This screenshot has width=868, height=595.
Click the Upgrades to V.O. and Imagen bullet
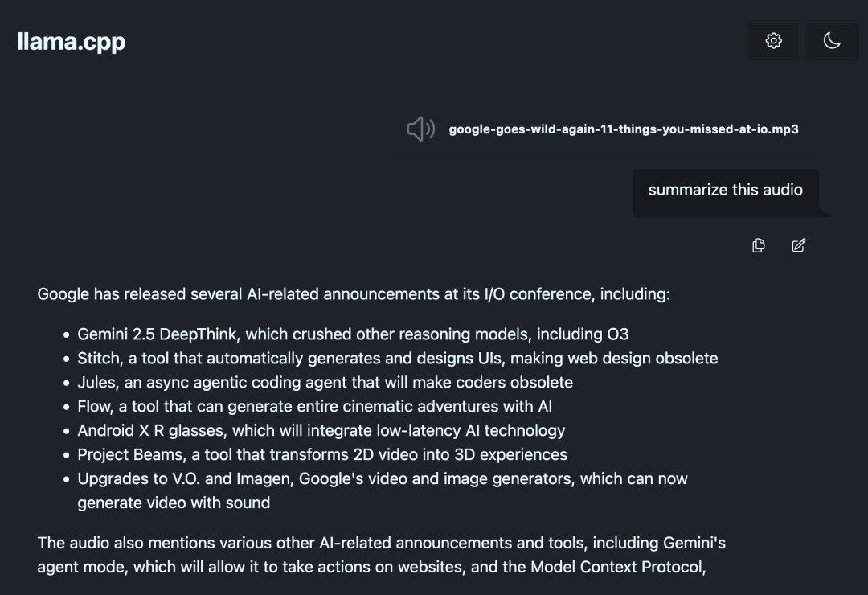(x=382, y=490)
